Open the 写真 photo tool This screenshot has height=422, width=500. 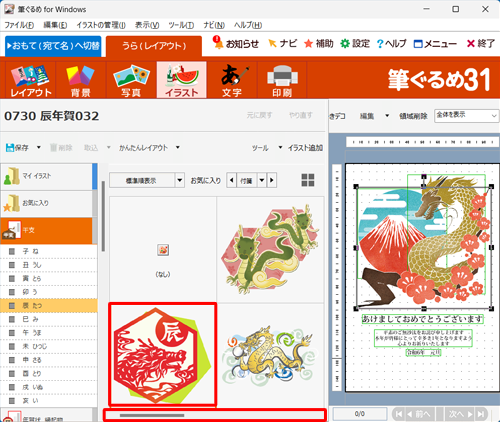pos(131,80)
